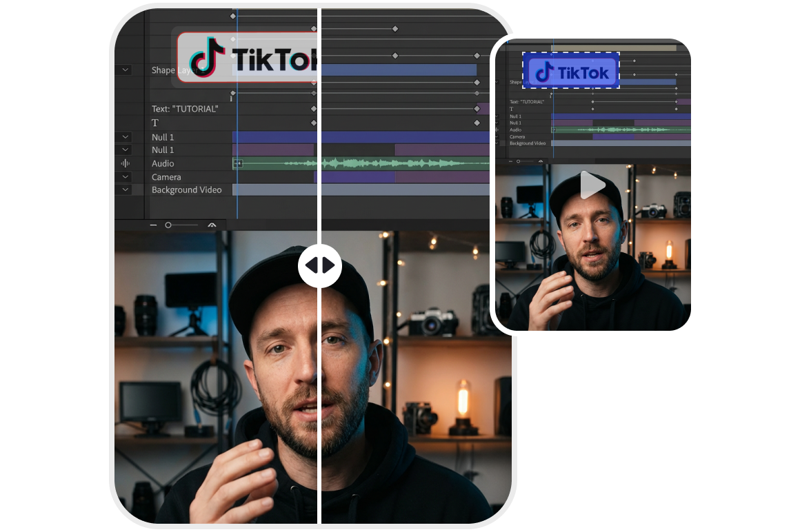Click the before/after comparison arrows handle
Image resolution: width=800 pixels, height=532 pixels.
pos(320,265)
